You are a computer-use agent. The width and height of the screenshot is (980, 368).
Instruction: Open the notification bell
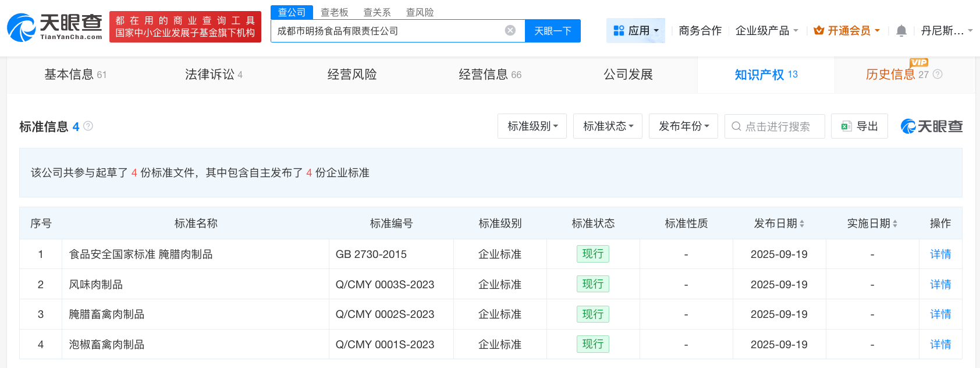coord(901,30)
